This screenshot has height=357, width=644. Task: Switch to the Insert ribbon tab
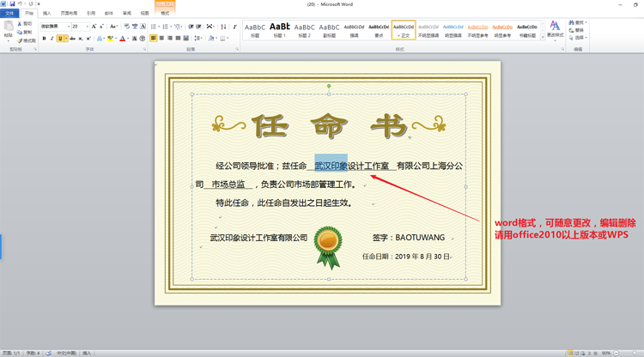47,14
